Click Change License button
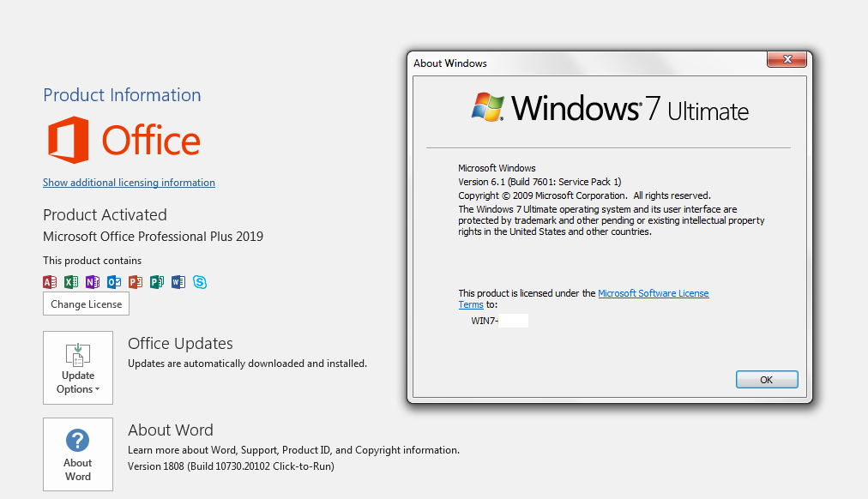The width and height of the screenshot is (868, 499). pyautogui.click(x=87, y=304)
